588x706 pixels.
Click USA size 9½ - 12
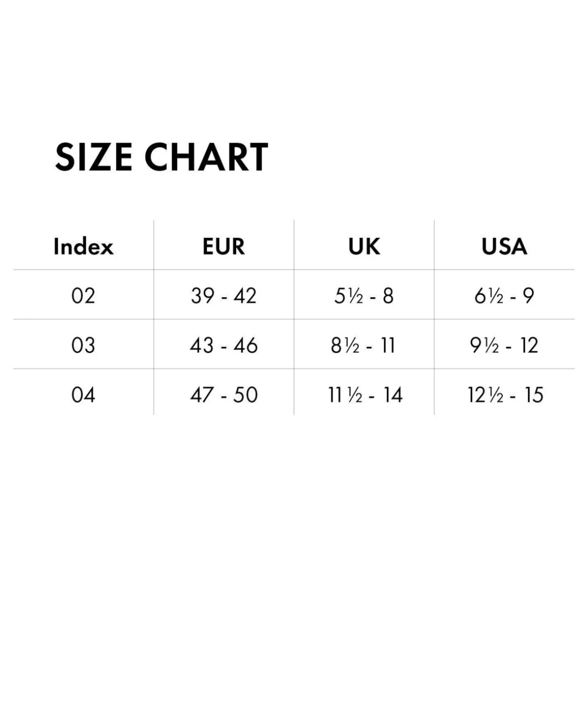504,345
